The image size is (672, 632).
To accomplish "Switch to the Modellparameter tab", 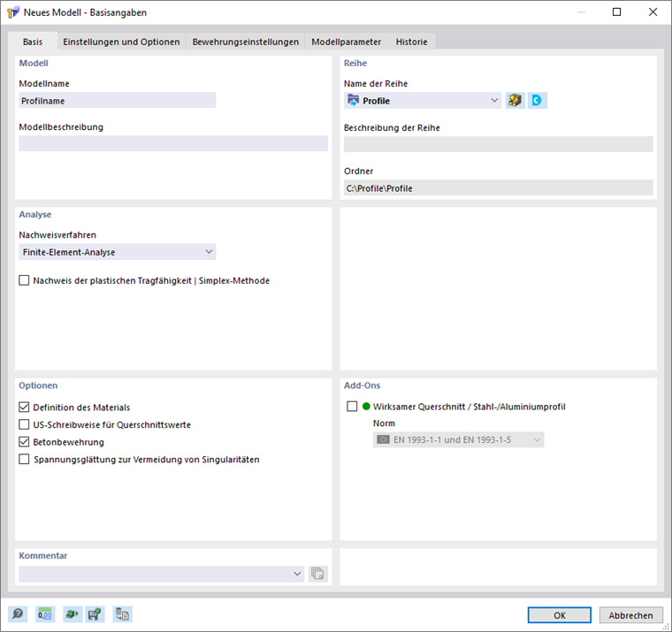I will click(x=347, y=42).
